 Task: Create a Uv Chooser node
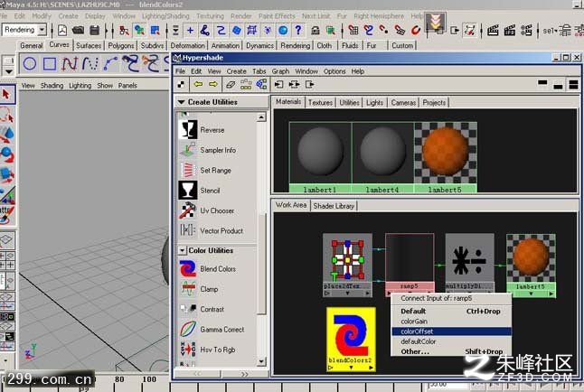point(206,210)
